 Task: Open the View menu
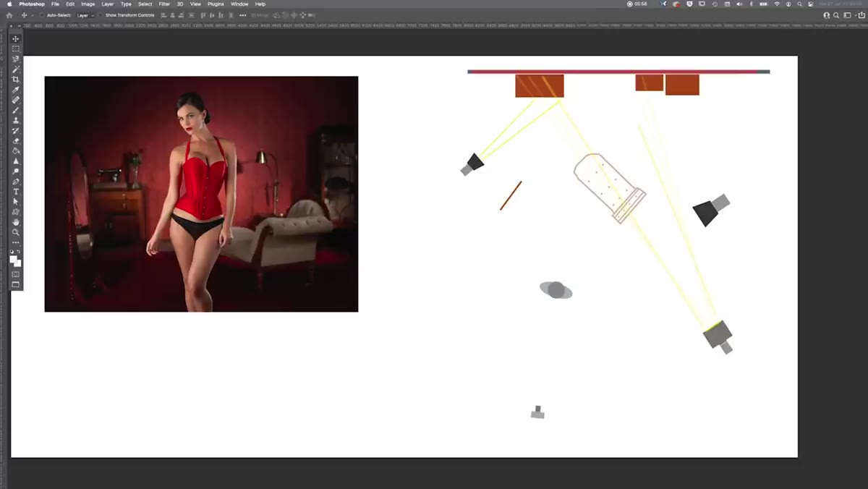point(195,4)
